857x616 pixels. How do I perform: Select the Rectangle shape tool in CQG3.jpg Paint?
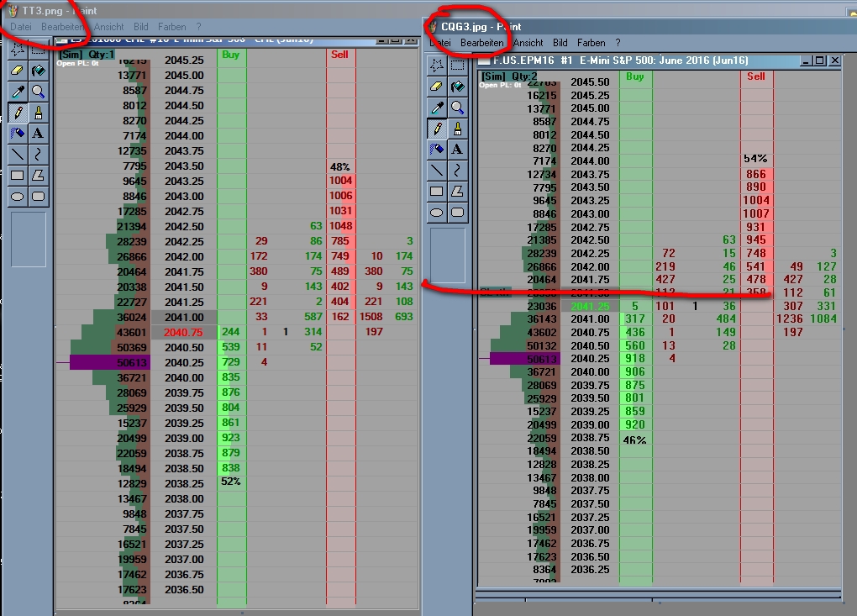tap(437, 192)
